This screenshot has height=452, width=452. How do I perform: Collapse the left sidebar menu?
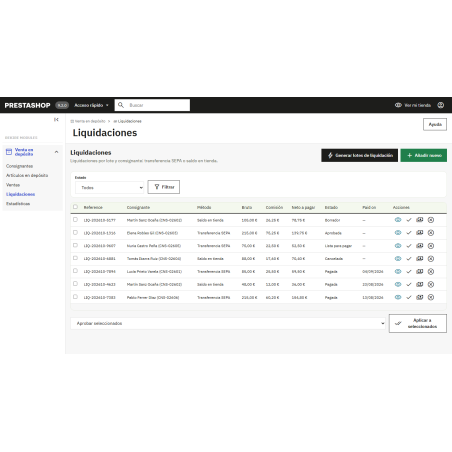pyautogui.click(x=56, y=119)
